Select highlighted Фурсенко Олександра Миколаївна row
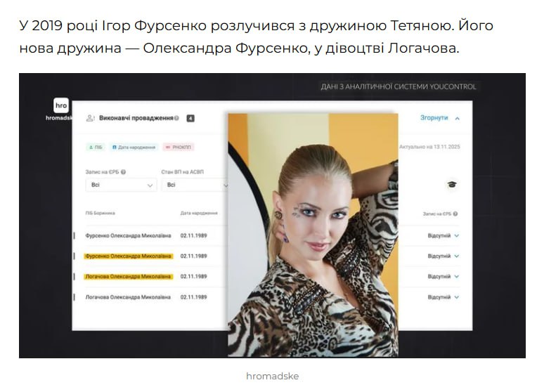 [x=129, y=256]
